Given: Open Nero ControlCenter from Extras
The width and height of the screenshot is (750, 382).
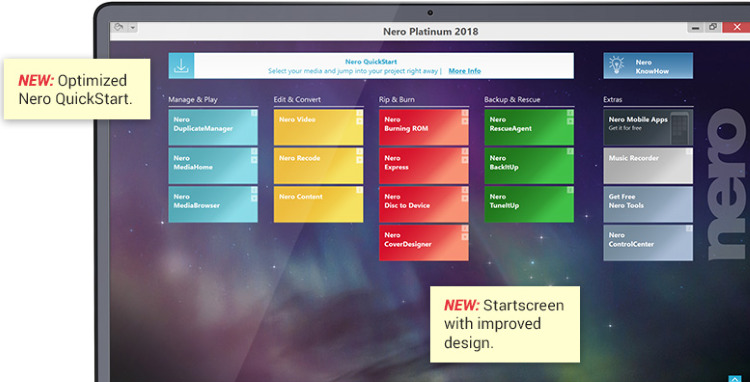Looking at the screenshot, I should (648, 242).
